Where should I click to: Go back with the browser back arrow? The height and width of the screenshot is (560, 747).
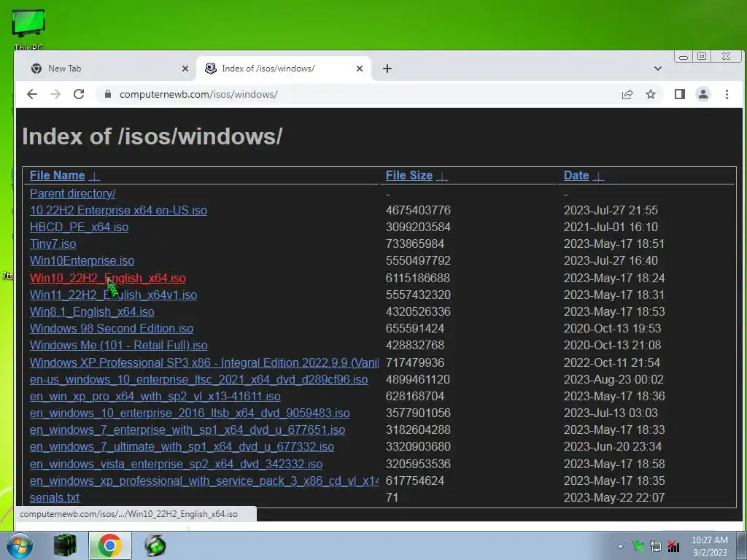click(x=32, y=94)
